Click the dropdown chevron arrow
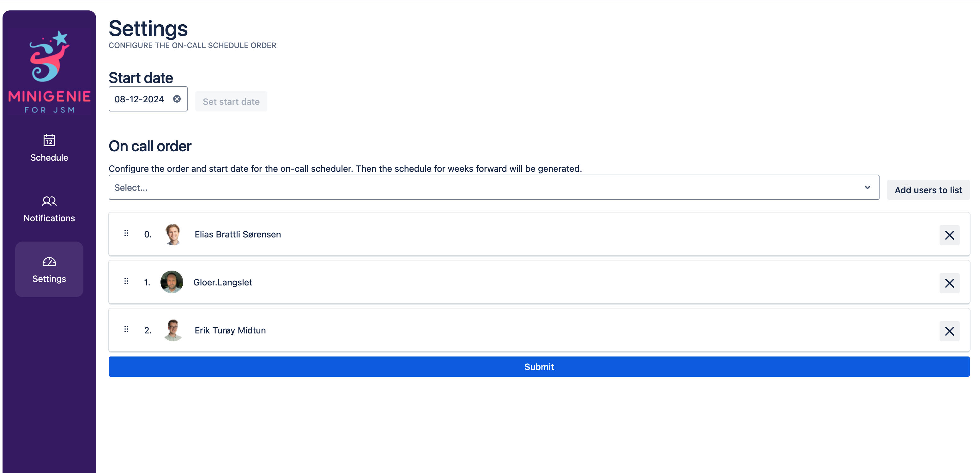 [867, 188]
